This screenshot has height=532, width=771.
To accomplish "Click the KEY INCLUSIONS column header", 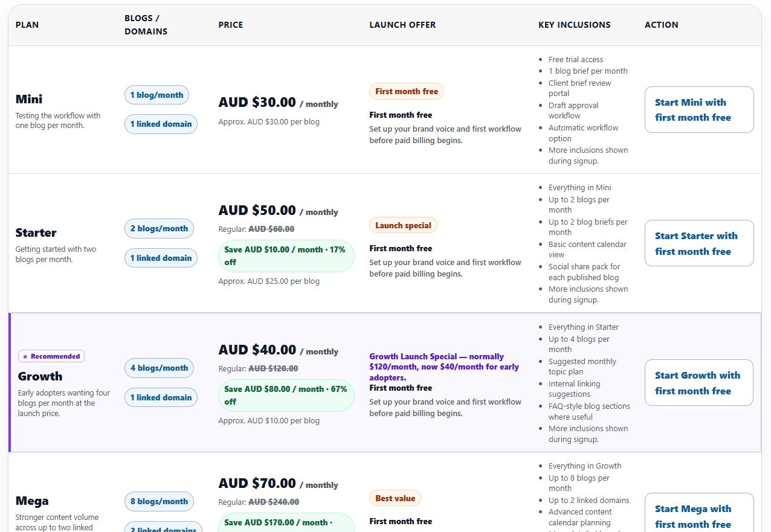I will (x=575, y=25).
